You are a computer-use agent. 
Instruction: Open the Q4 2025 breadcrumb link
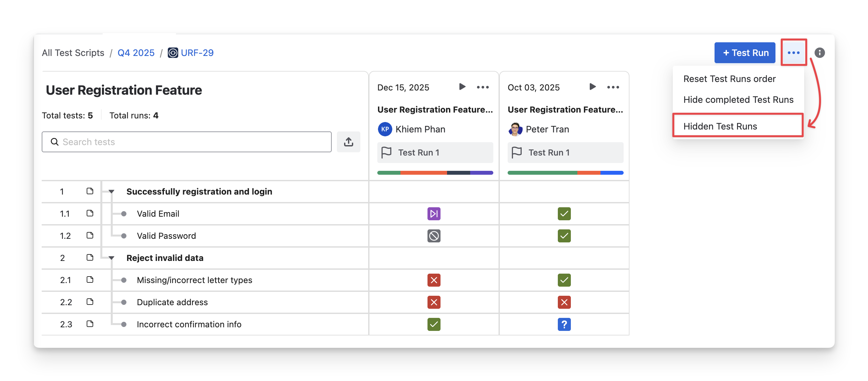(x=136, y=53)
